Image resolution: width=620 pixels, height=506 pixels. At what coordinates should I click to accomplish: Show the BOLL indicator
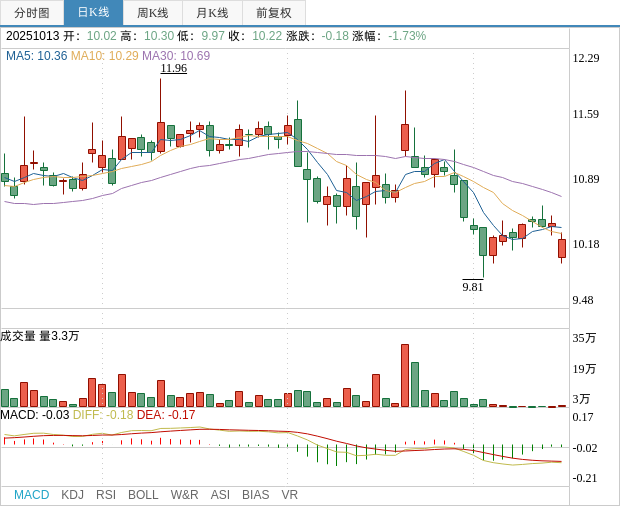(x=143, y=495)
